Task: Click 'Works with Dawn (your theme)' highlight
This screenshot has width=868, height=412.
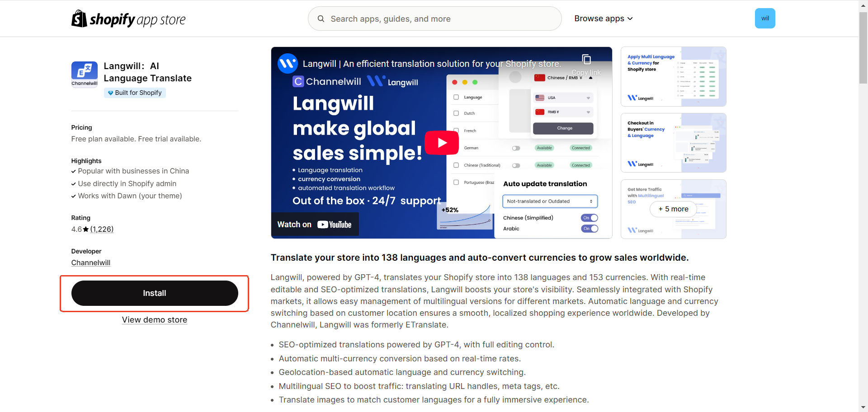Action: (130, 196)
